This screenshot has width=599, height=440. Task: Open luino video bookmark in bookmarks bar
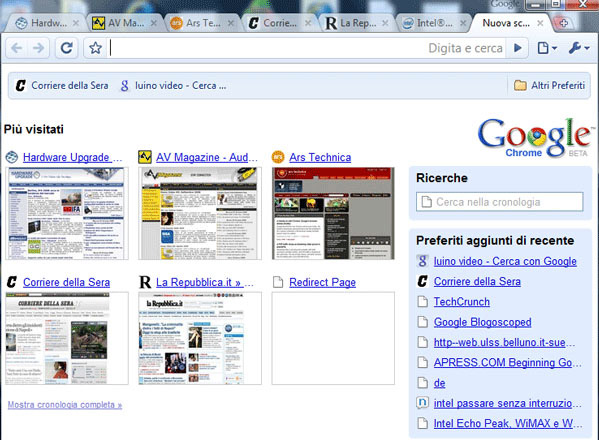173,86
